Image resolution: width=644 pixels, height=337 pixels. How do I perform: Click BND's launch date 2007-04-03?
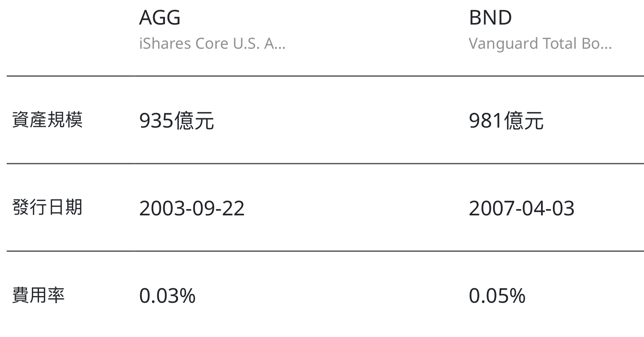[x=521, y=208]
